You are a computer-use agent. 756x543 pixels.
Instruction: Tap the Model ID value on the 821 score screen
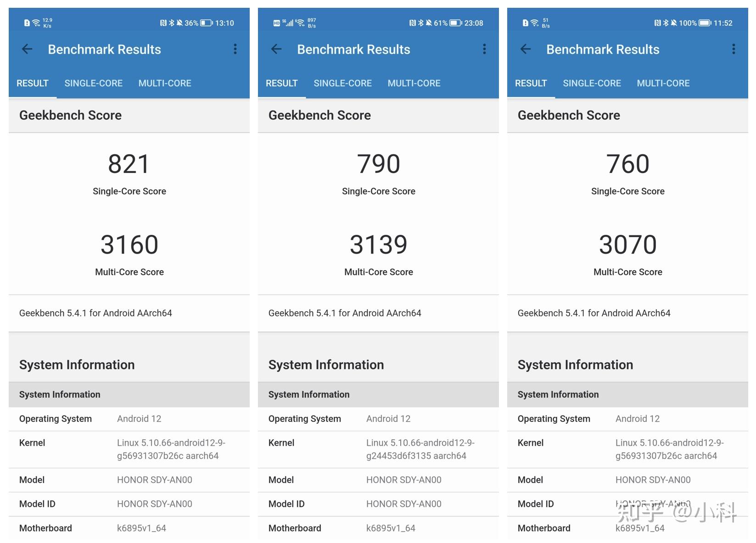pyautogui.click(x=155, y=504)
